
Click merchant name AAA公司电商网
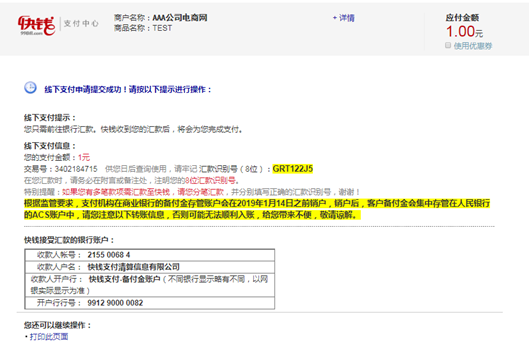tap(180, 18)
